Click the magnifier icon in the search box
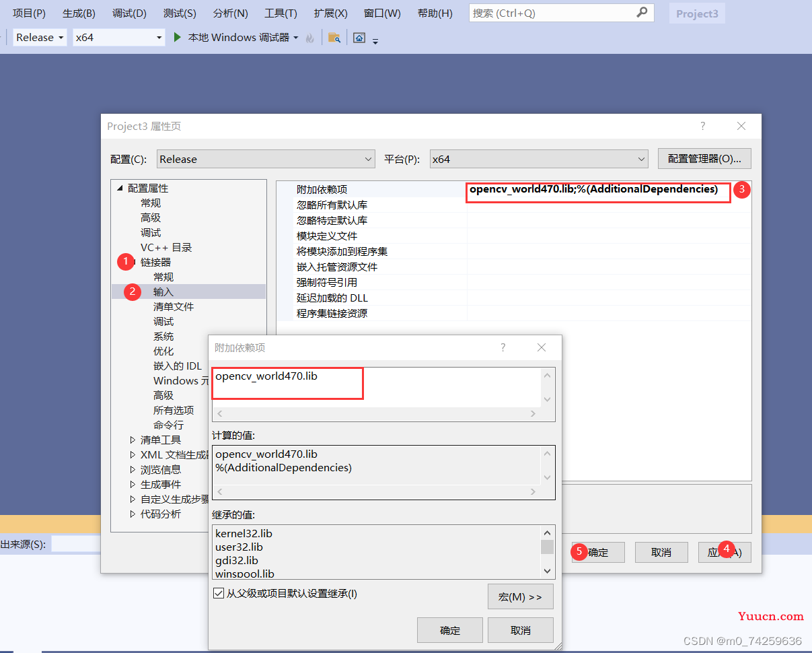 (x=642, y=13)
